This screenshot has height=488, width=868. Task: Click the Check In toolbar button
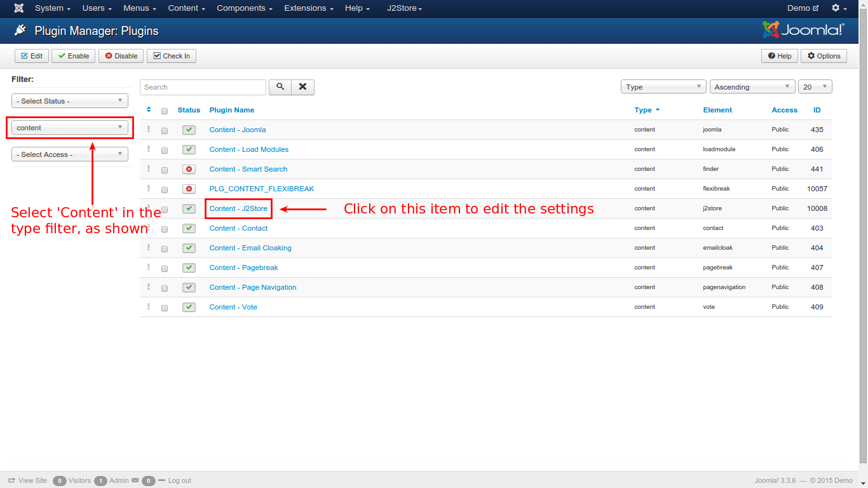click(x=172, y=56)
